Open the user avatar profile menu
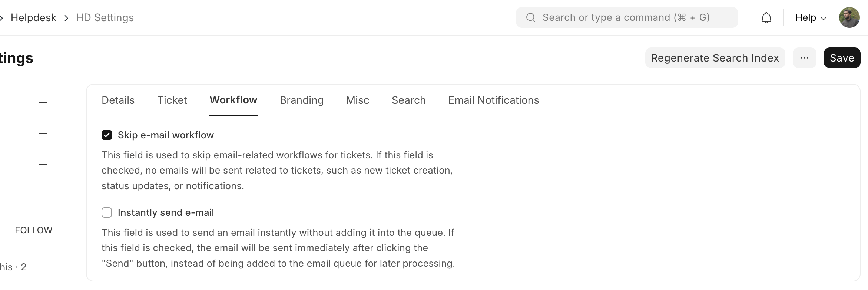Viewport: 868px width, 290px height. 849,17
